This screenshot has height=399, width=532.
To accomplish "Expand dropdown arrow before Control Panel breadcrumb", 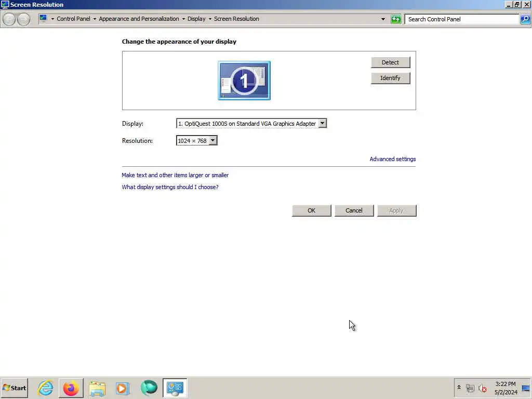I will 52,19.
